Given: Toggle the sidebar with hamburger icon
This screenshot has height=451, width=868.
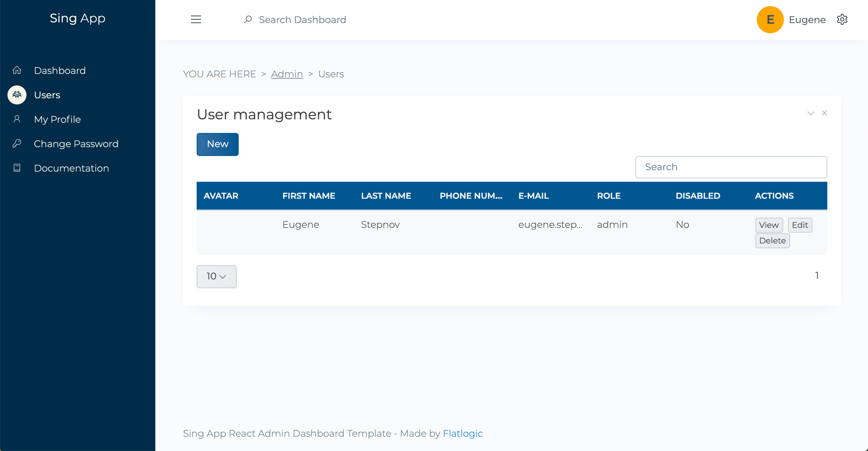Looking at the screenshot, I should 196,19.
